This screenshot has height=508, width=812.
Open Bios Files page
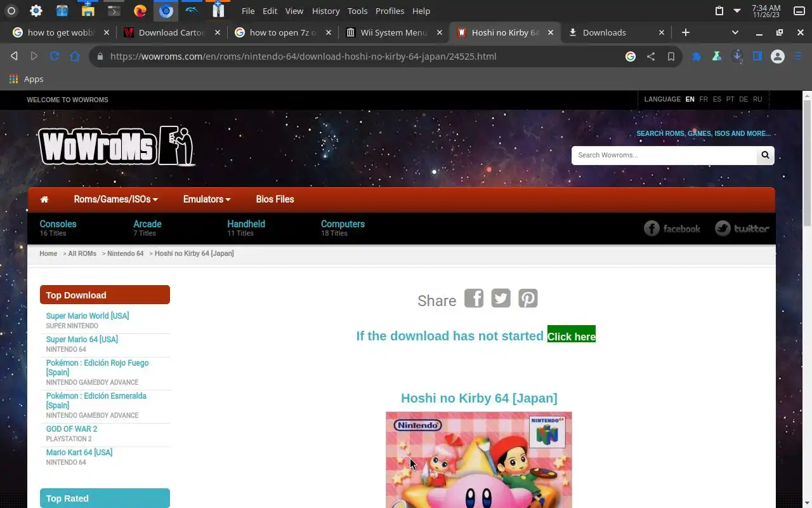click(x=275, y=199)
